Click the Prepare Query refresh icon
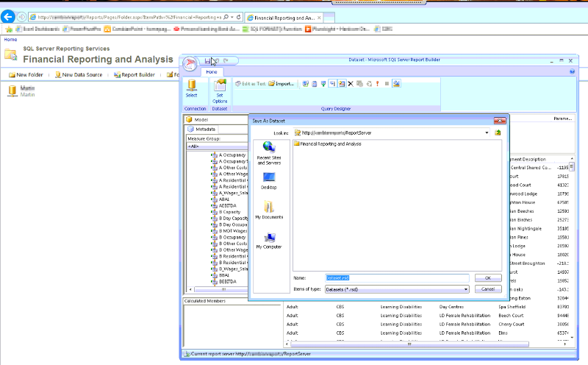Screen dimensions: 588x365 [x=369, y=84]
